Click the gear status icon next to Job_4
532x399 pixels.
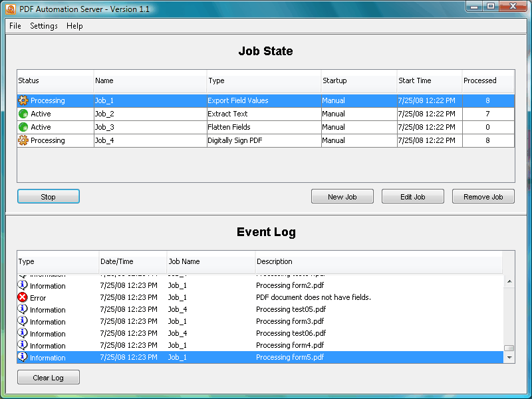point(23,140)
